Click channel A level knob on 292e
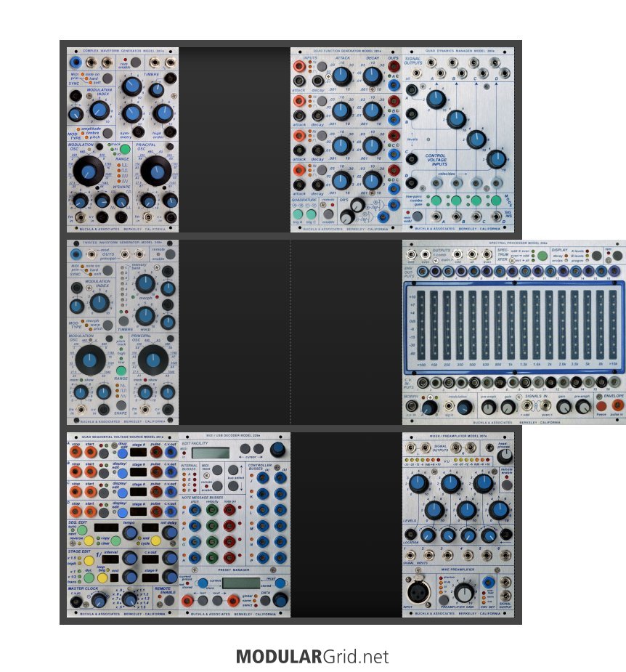 coord(436,99)
